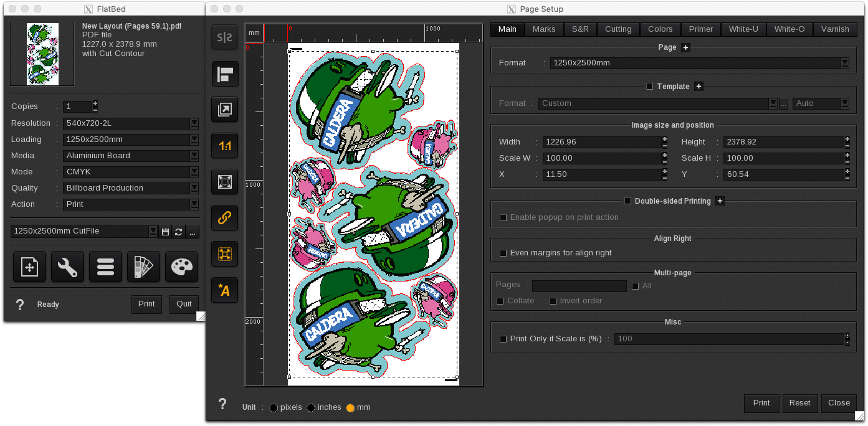The image size is (868, 426).
Task: Open the alignment tool in the sidebar
Action: (224, 74)
